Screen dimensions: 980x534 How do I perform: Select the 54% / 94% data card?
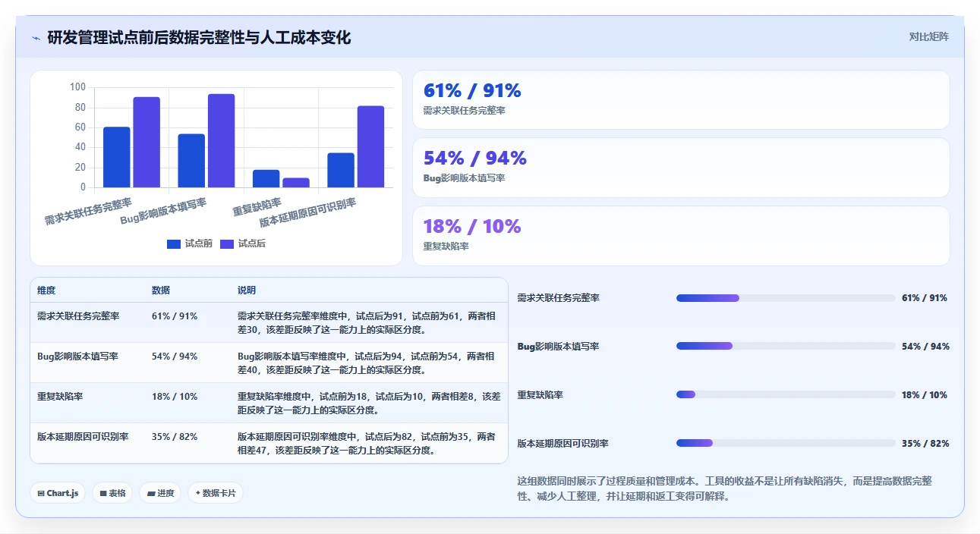pos(681,168)
